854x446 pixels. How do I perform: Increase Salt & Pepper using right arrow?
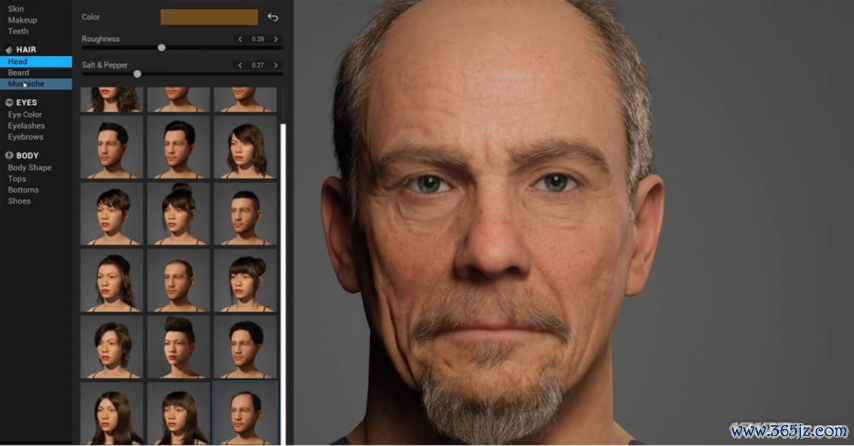276,65
